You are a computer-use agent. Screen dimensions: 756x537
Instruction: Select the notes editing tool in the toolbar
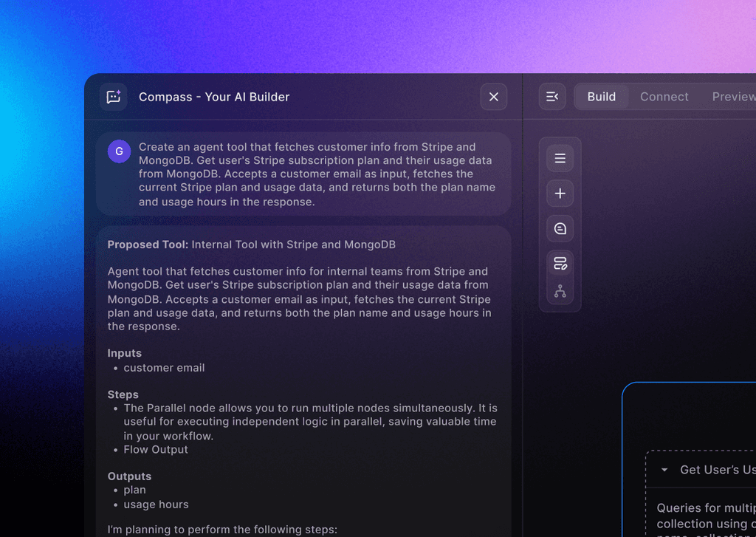(x=560, y=262)
